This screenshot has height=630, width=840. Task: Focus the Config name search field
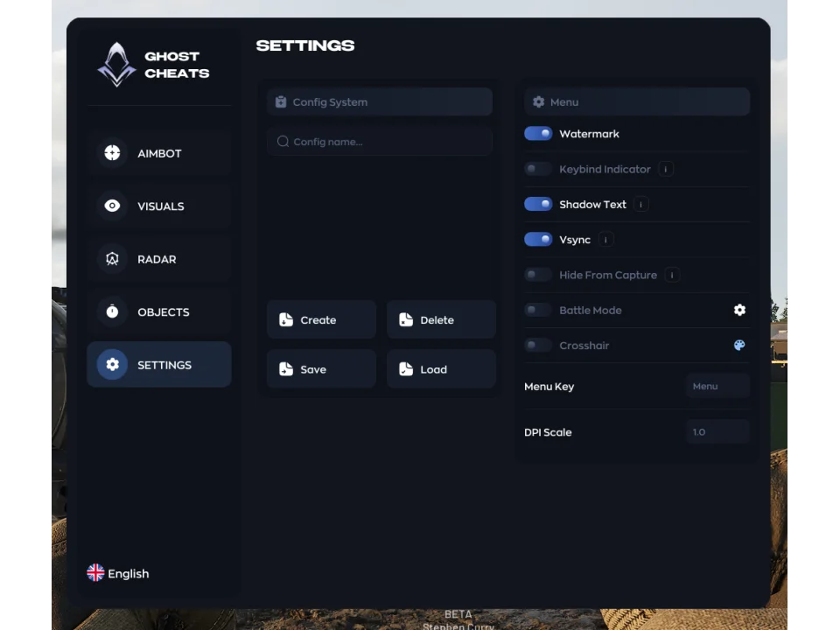tap(379, 142)
